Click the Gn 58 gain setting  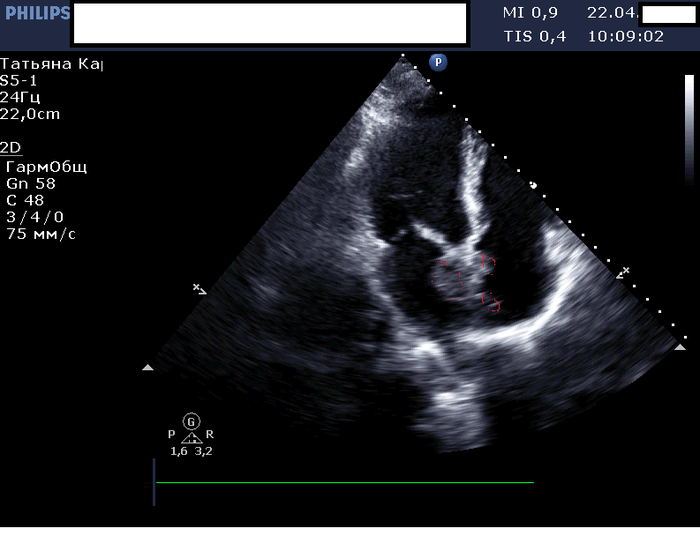[x=31, y=184]
